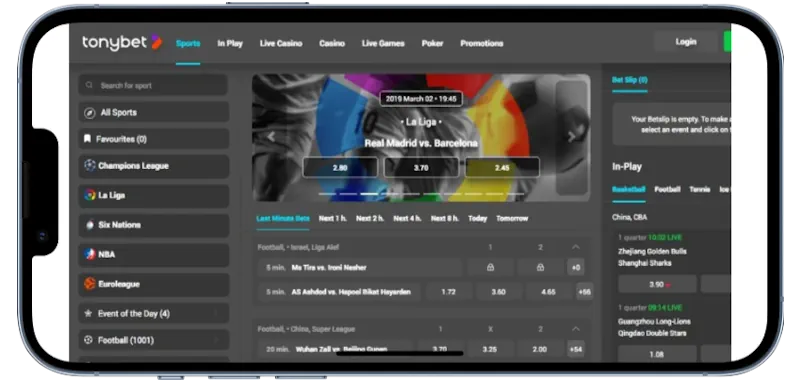This screenshot has height=380, width=800.
Task: Open the Live Casino tab
Action: 281,43
